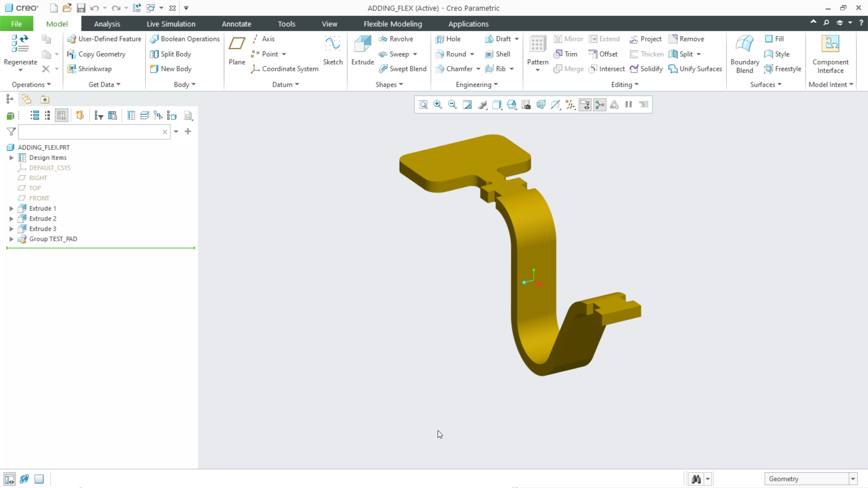This screenshot has height=488, width=868.
Task: Click the model tree search field
Action: [94, 131]
